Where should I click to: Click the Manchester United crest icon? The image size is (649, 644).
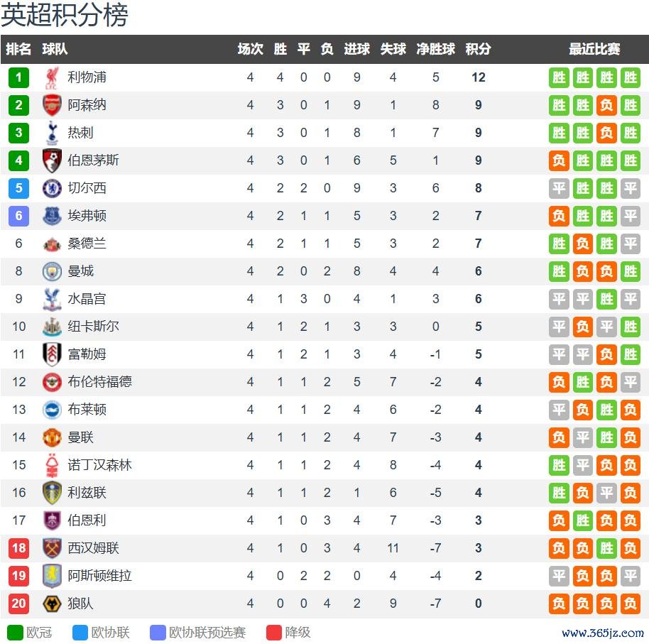tap(52, 437)
